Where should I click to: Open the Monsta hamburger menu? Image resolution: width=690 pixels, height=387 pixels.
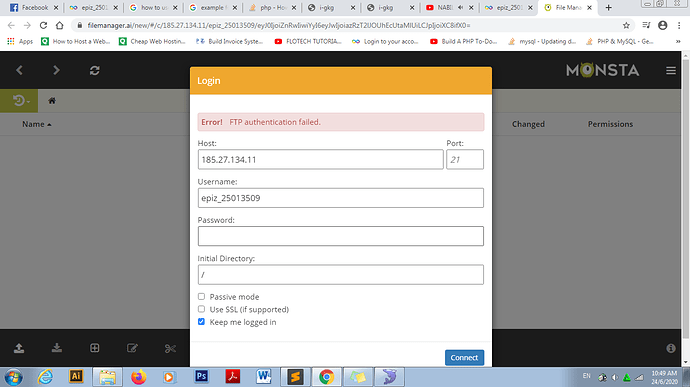coord(671,70)
